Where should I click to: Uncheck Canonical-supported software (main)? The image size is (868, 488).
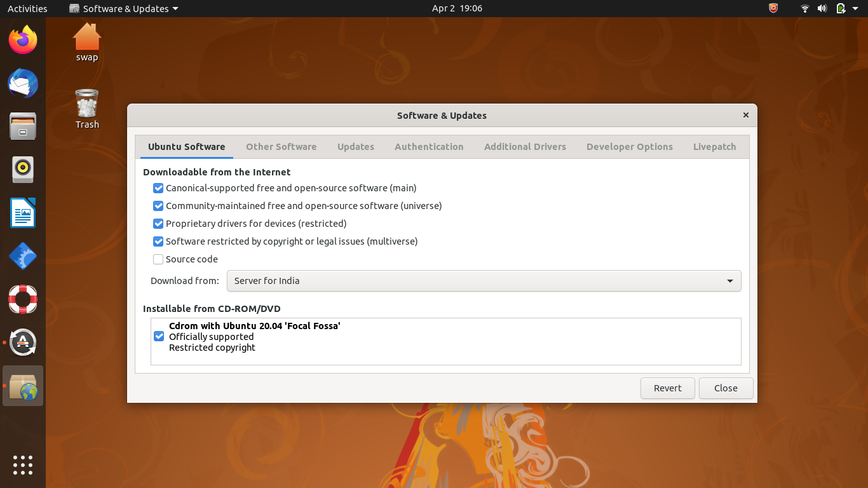(x=158, y=188)
